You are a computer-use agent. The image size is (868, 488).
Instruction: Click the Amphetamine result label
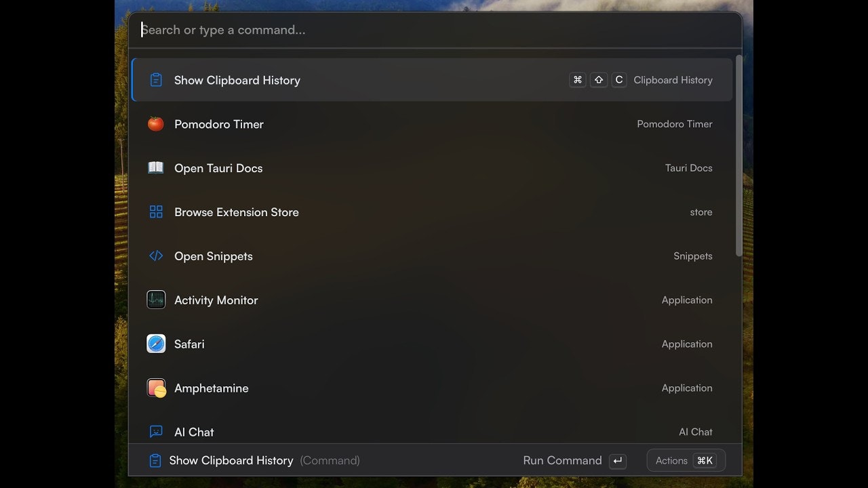[x=212, y=388]
